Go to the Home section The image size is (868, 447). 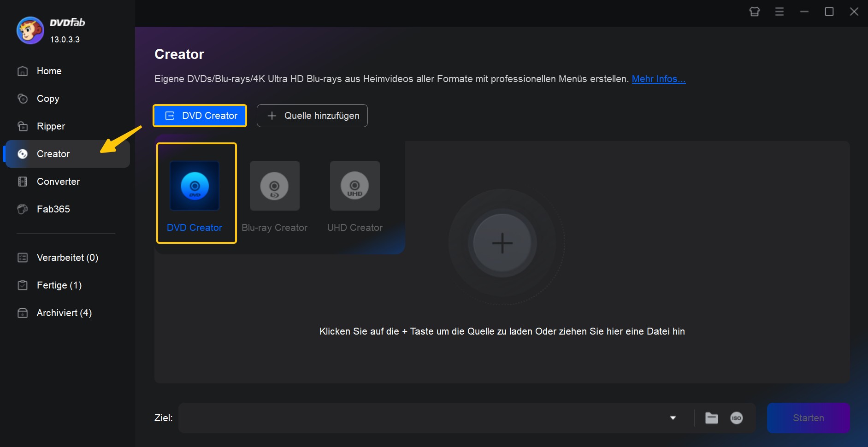click(48, 71)
